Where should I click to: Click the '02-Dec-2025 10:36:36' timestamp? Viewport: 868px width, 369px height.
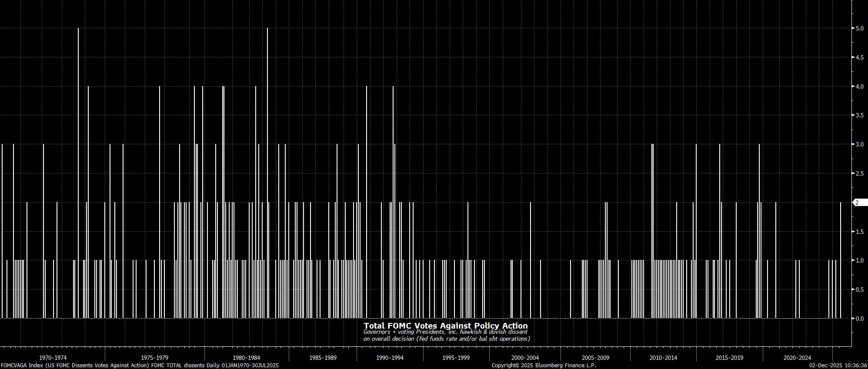click(x=838, y=366)
